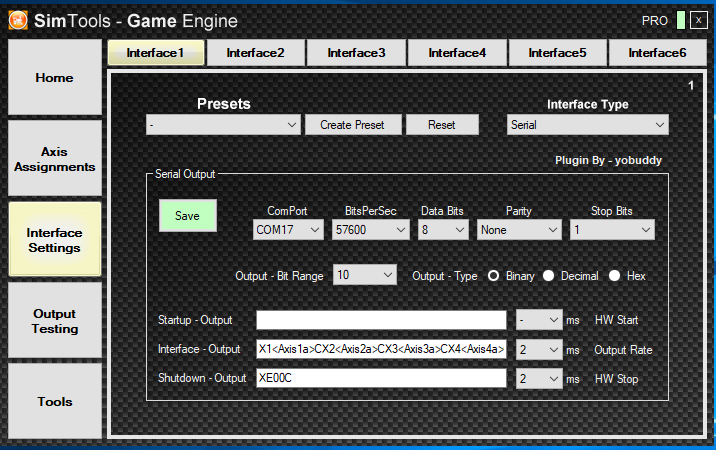This screenshot has height=450, width=716.
Task: Click the Startup - Output text field
Action: click(381, 320)
